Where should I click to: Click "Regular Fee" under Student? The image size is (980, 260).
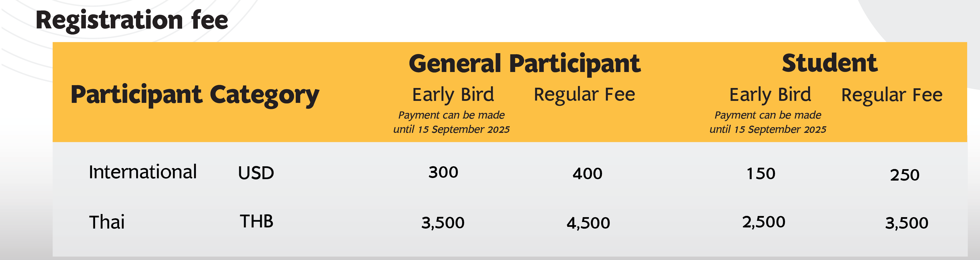(892, 95)
